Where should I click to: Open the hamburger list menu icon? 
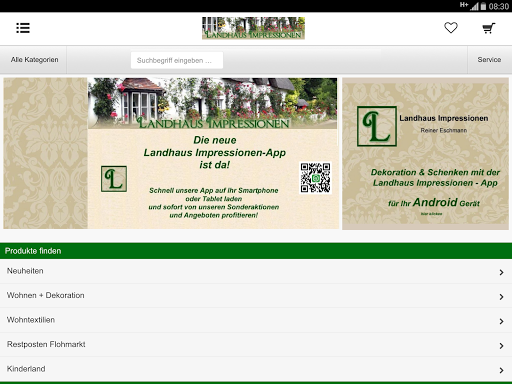click(x=23, y=28)
